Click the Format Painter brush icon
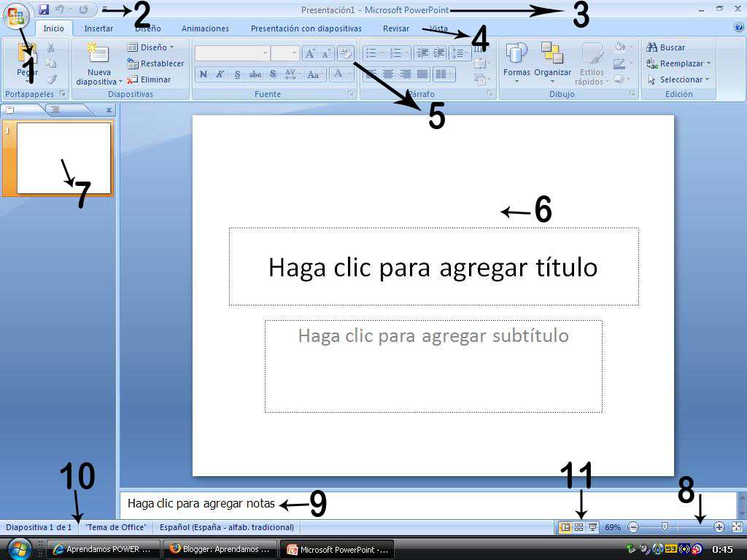 point(52,79)
